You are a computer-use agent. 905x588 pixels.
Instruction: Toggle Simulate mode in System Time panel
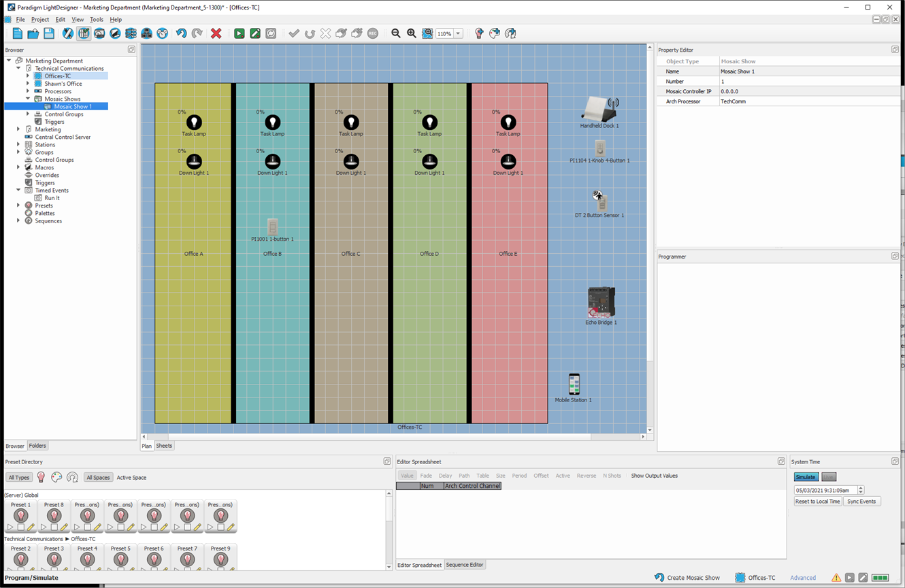coord(806,476)
